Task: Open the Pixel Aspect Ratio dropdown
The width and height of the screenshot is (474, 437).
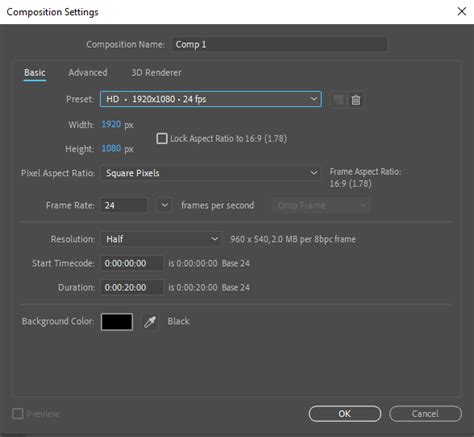Action: coord(211,173)
